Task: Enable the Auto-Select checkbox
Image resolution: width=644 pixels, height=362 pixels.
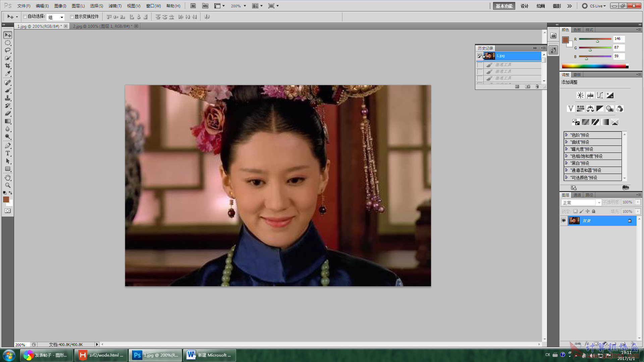Action: [25, 17]
